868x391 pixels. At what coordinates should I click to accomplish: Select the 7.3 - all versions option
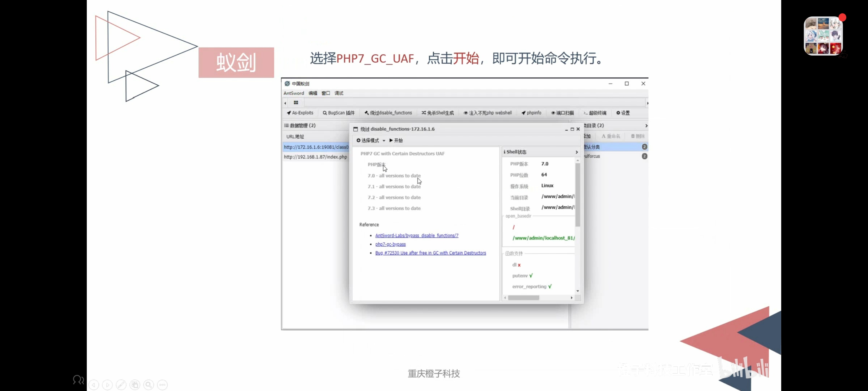pos(394,208)
